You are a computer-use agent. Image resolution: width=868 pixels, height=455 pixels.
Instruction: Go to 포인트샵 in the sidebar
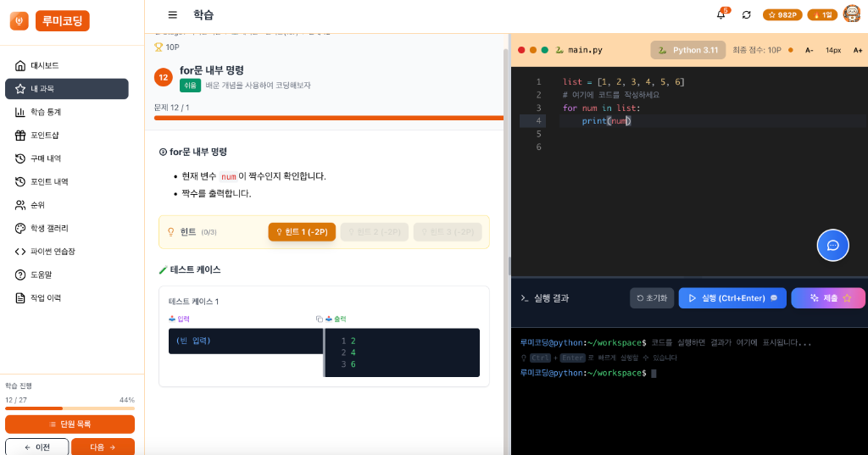coord(44,136)
